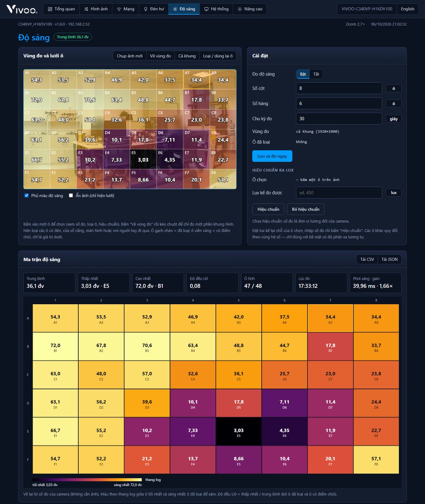Viewport: 425px width, 504px height.
Task: Click the Trung bình 36,1 đv badge
Action: coord(73,37)
